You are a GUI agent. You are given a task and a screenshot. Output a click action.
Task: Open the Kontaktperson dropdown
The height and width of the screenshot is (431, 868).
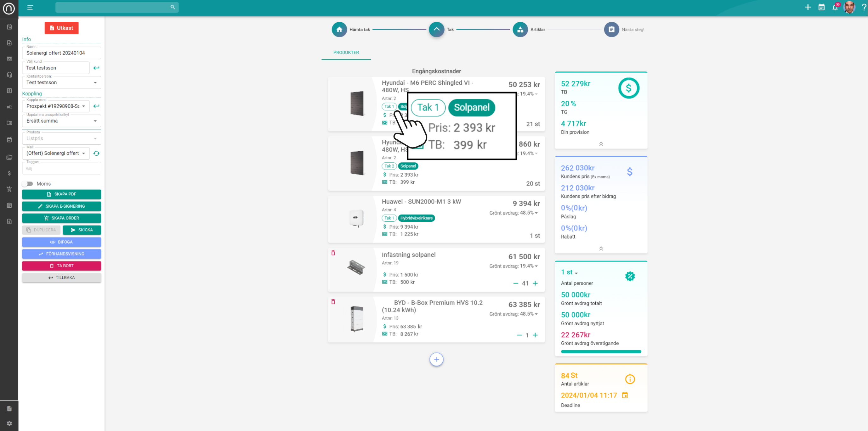(x=62, y=82)
